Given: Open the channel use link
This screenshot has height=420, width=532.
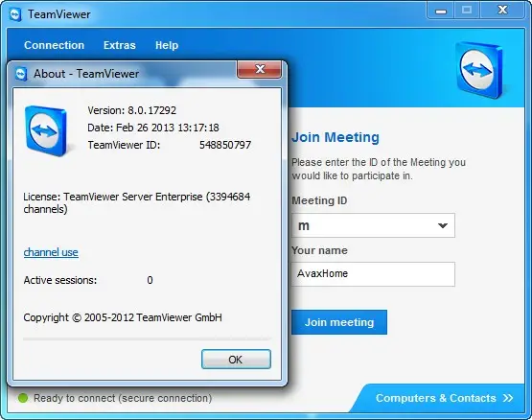Looking at the screenshot, I should tap(51, 252).
